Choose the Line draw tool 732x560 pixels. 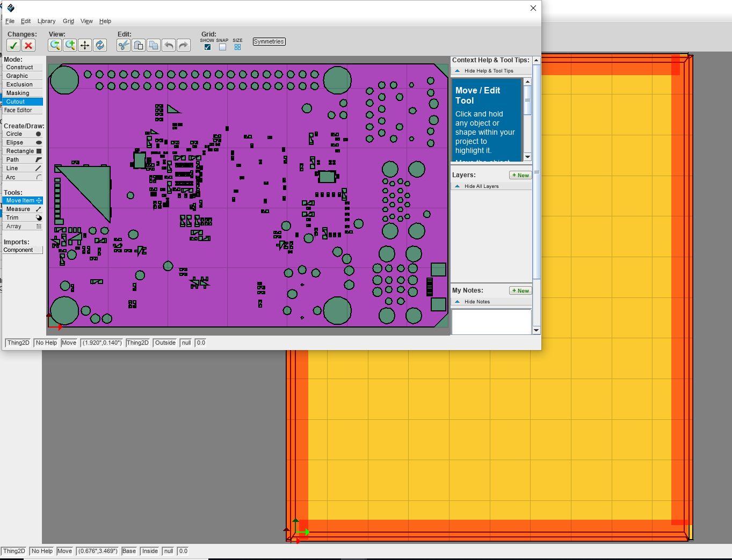23,168
